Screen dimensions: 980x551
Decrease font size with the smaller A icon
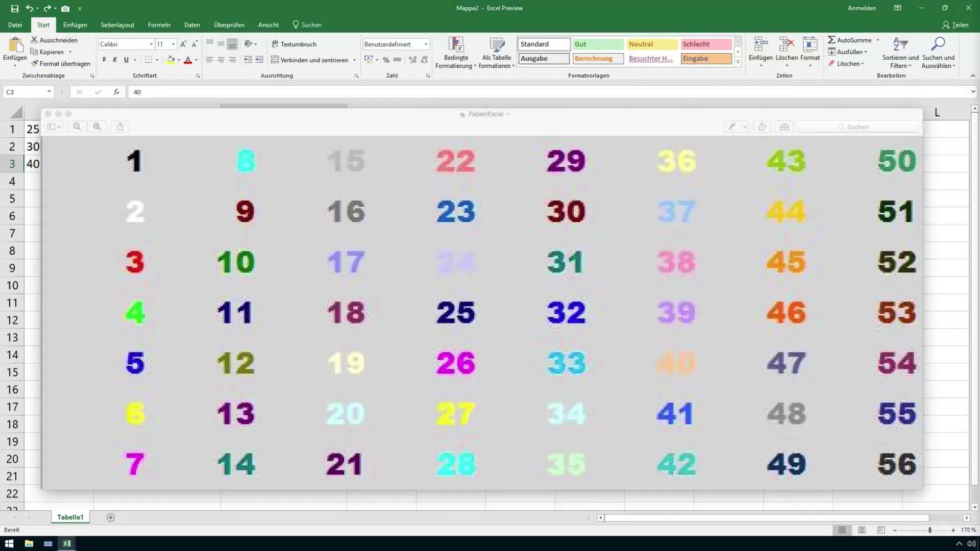(x=194, y=44)
